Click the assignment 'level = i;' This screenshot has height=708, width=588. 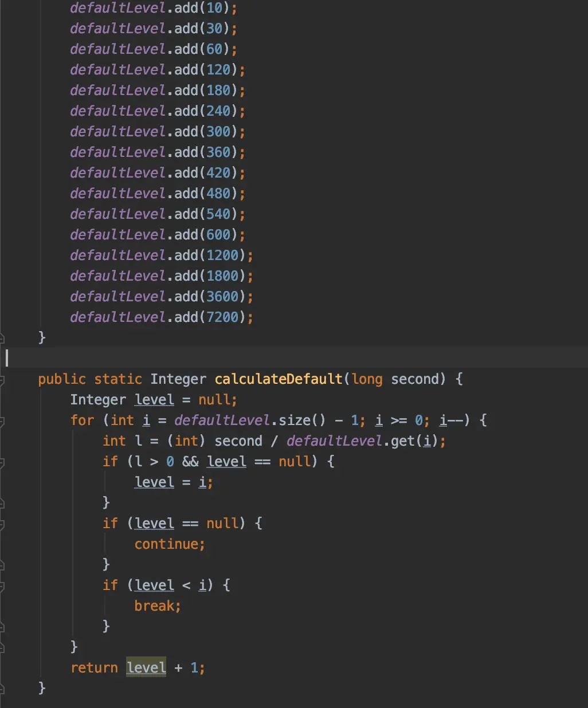click(174, 482)
